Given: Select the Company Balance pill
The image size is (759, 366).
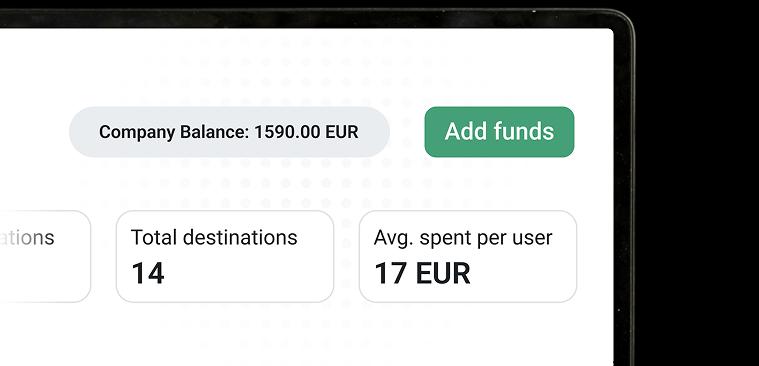Looking at the screenshot, I should tap(229, 132).
